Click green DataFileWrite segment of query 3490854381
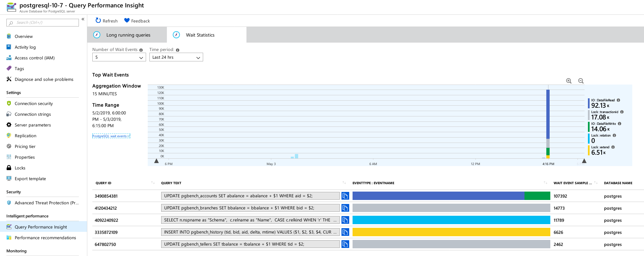 [537, 196]
